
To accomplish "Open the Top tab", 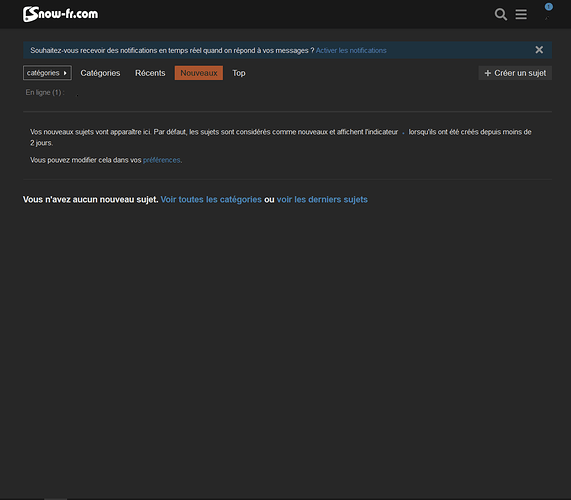I will coord(239,73).
